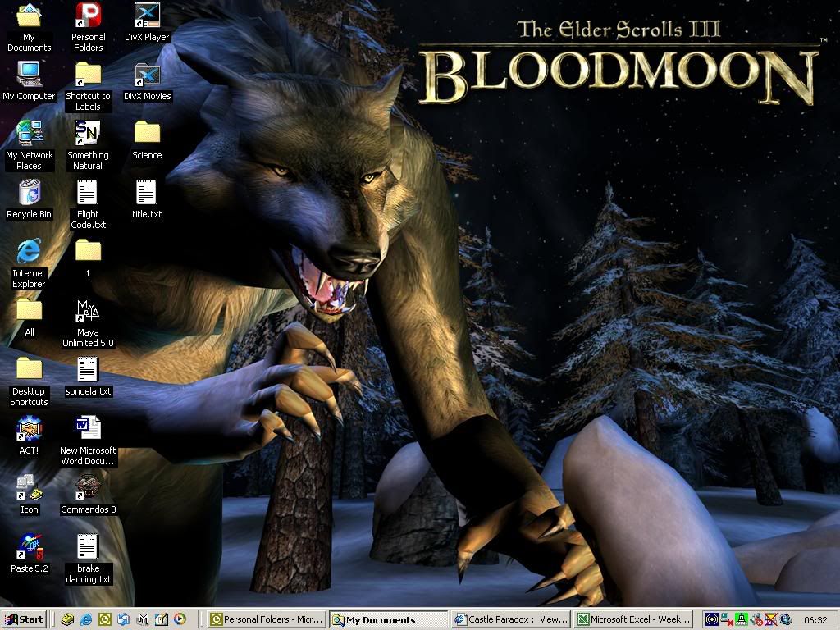Launch the Something Natural shortcut
The height and width of the screenshot is (630, 840).
tap(88, 144)
